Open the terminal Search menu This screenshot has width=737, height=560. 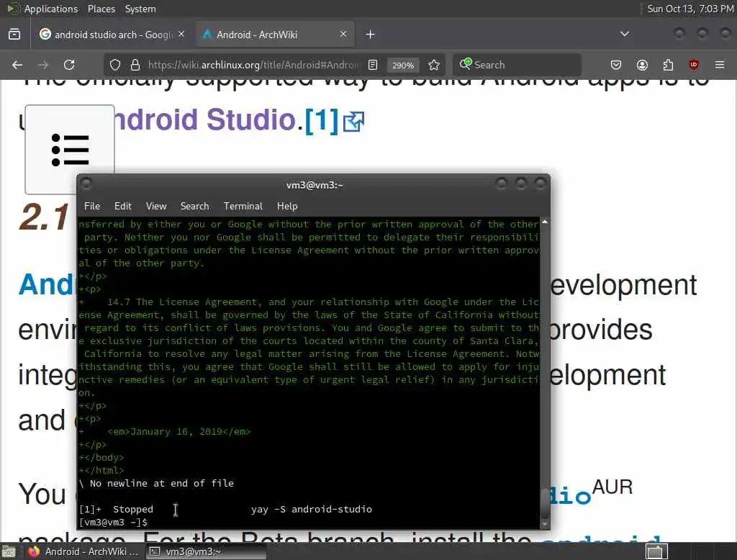click(x=194, y=206)
